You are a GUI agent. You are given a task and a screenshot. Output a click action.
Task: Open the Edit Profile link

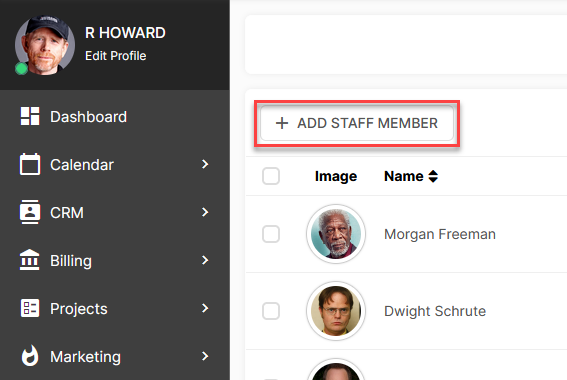115,56
